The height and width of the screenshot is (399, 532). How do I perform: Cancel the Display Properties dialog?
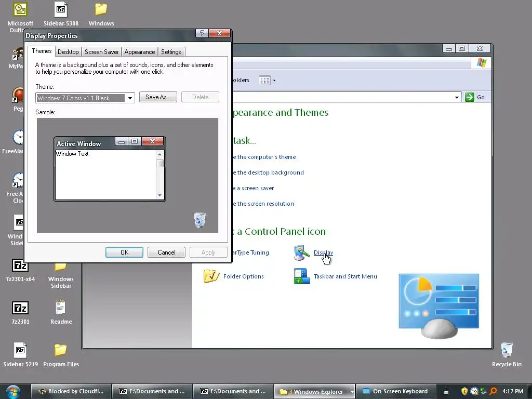click(x=166, y=252)
